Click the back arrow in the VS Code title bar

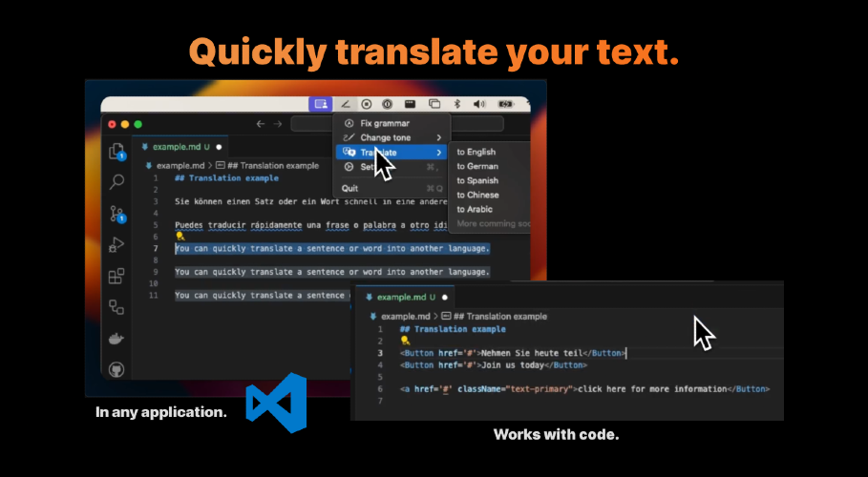click(x=260, y=124)
